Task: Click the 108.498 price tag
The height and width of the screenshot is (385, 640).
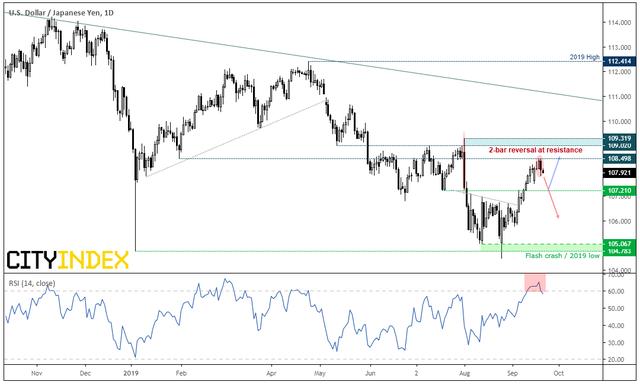Action: (x=619, y=159)
